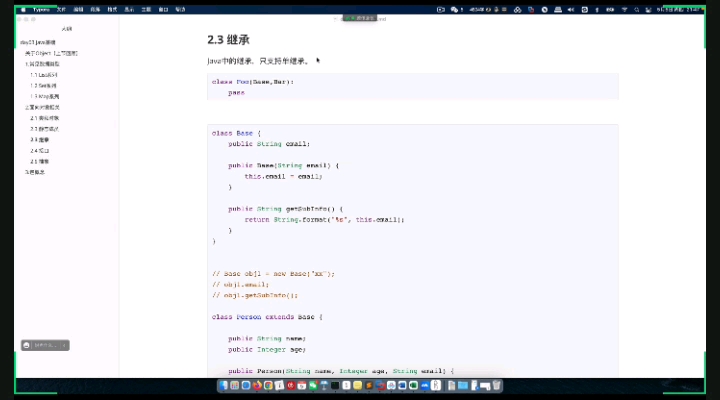Jump to outline entry 1.3 Map
This screenshot has width=720, height=400.
[45, 96]
